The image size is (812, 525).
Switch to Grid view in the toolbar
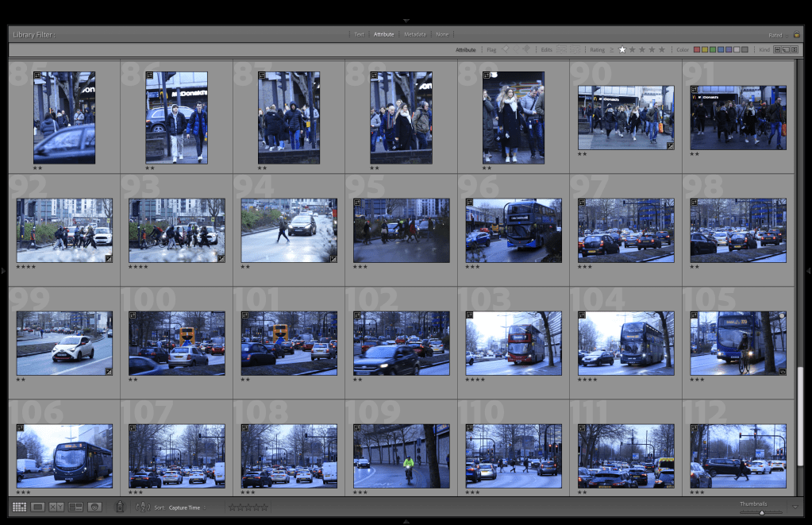tap(19, 507)
